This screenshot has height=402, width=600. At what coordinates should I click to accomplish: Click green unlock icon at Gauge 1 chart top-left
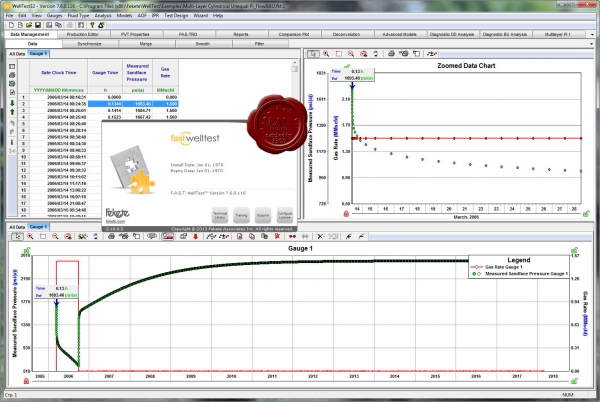coord(27,251)
